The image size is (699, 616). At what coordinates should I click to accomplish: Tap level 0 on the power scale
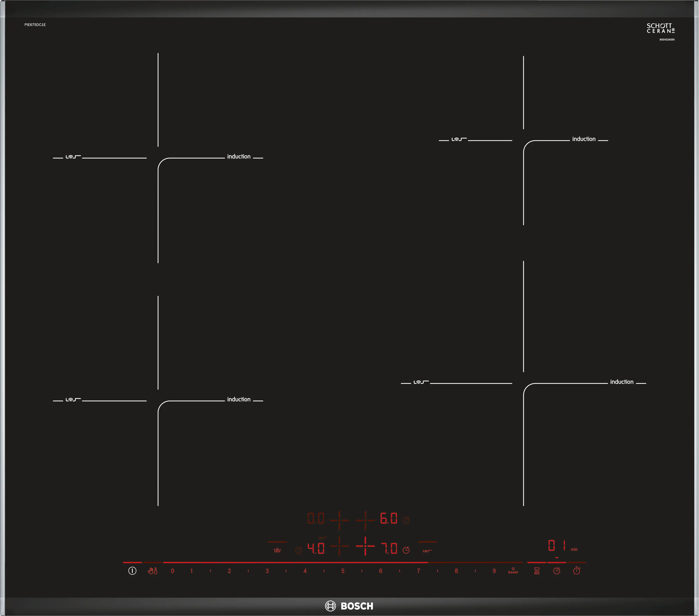click(173, 571)
